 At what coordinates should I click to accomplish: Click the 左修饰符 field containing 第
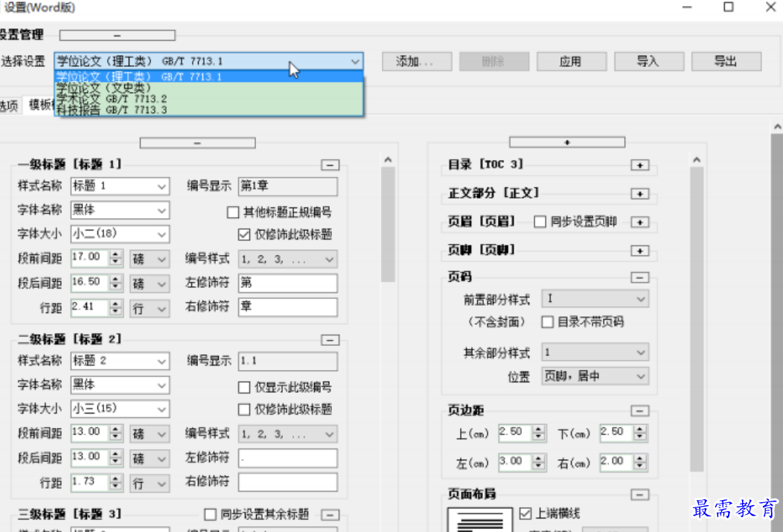287,283
